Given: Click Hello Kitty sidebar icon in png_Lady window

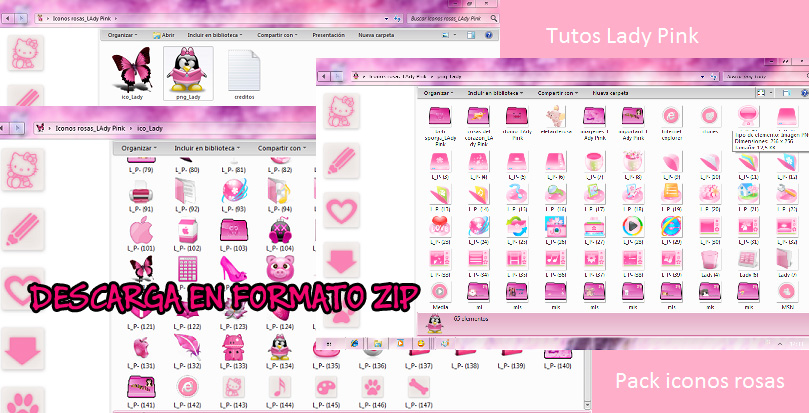Looking at the screenshot, I should pyautogui.click(x=341, y=111).
